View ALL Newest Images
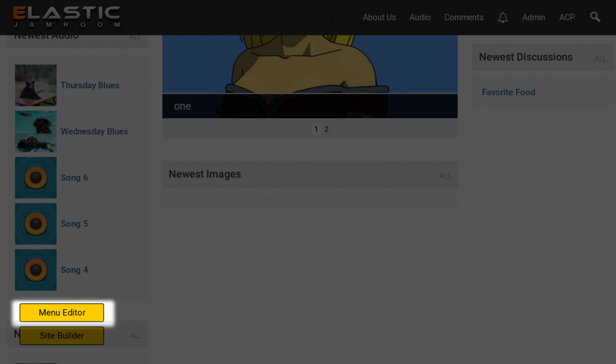 coord(446,176)
